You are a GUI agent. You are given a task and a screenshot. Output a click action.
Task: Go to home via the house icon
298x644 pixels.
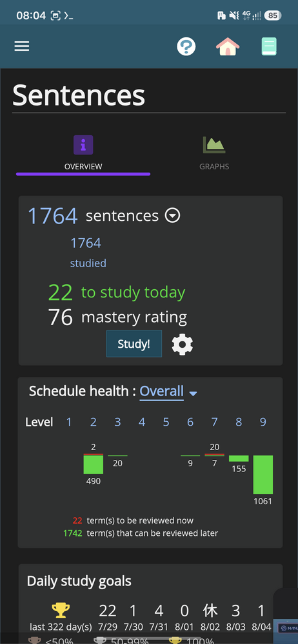coord(228,47)
